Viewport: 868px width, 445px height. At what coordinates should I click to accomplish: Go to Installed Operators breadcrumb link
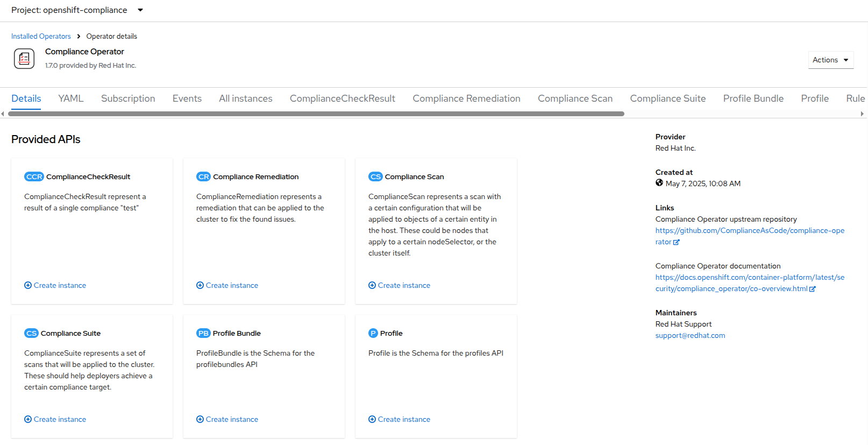click(41, 36)
